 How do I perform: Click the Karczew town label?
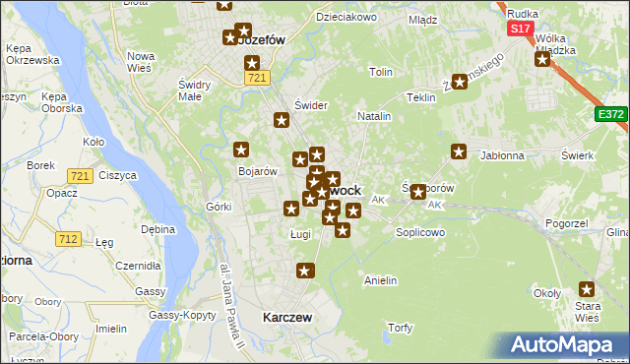pyautogui.click(x=287, y=318)
